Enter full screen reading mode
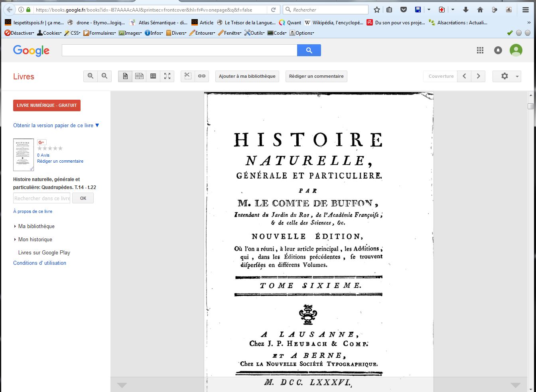Viewport: 536px width, 392px height. [167, 76]
